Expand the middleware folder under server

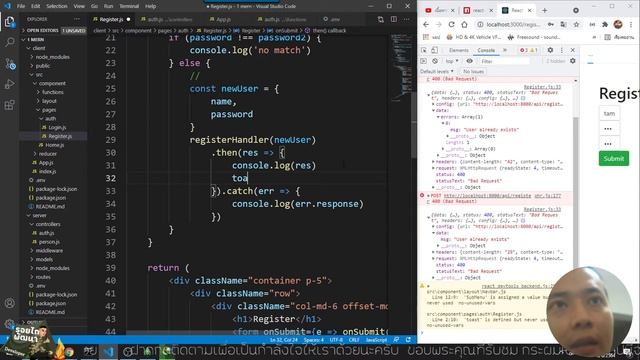coord(49,251)
